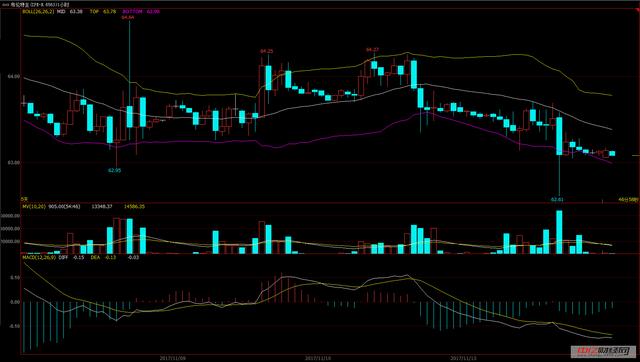Click the 64.27 peak price label
Viewport: 640px width, 362px height.
tap(372, 50)
